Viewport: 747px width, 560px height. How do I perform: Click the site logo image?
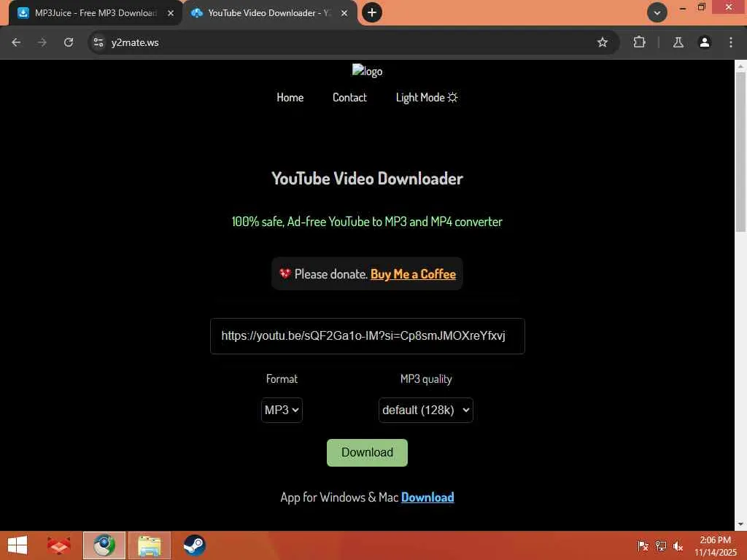click(x=368, y=71)
